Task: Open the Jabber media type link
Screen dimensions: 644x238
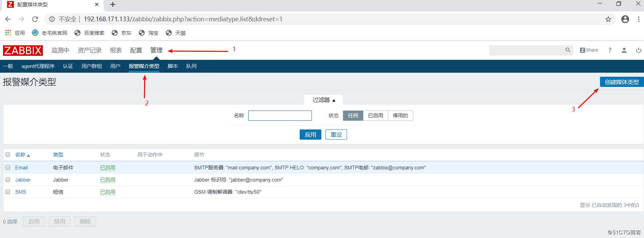Action: (23, 180)
